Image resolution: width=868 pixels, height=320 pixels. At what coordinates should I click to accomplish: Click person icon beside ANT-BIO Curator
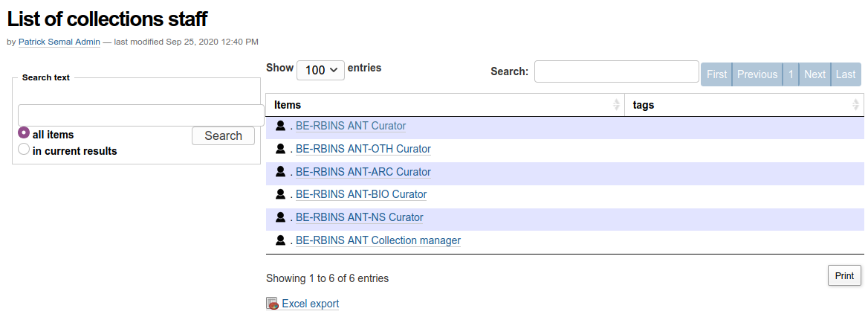click(x=280, y=194)
